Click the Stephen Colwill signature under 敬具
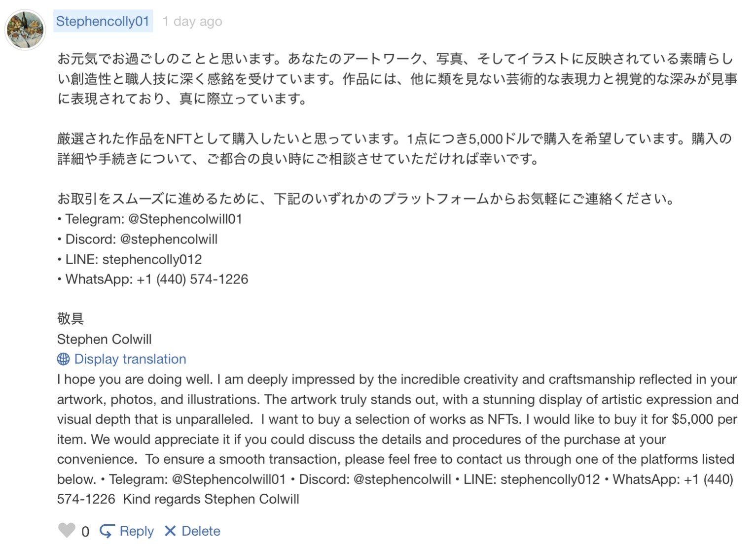This screenshot has height=544, width=756. (x=104, y=340)
